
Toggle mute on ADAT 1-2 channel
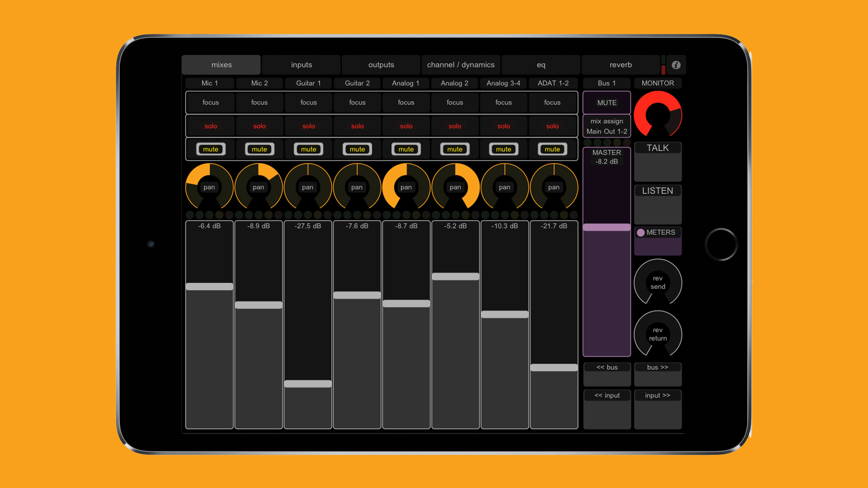(552, 149)
